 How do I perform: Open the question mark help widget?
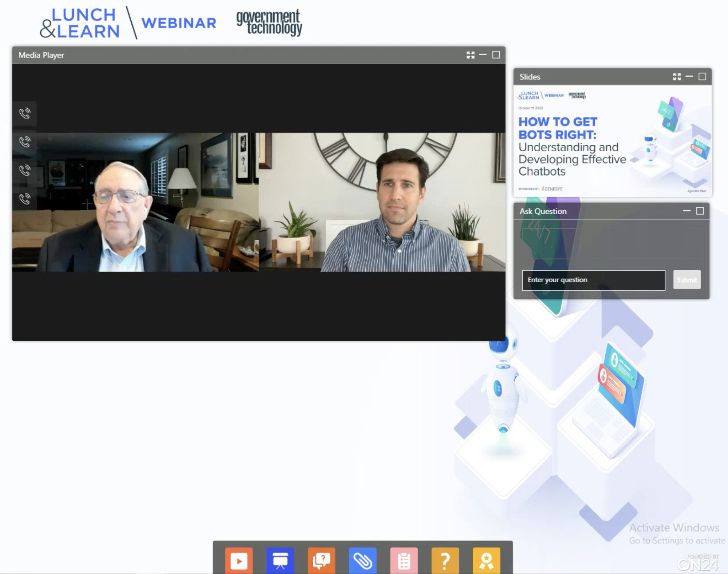pos(445,561)
